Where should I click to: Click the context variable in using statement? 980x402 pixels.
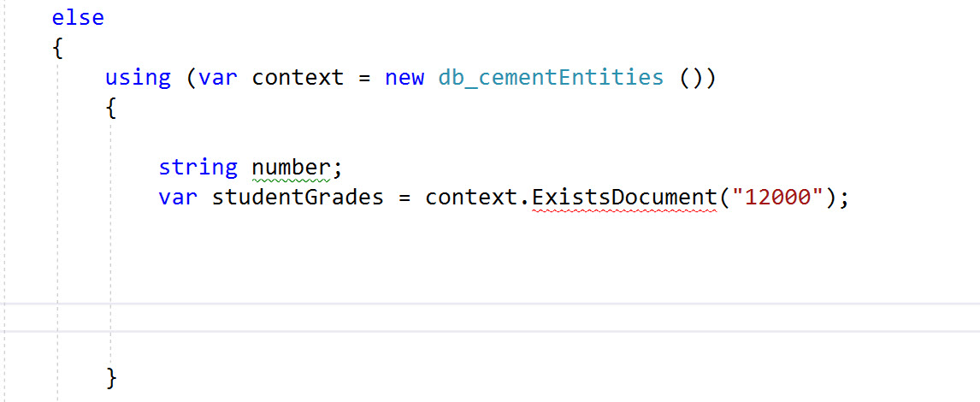(298, 78)
